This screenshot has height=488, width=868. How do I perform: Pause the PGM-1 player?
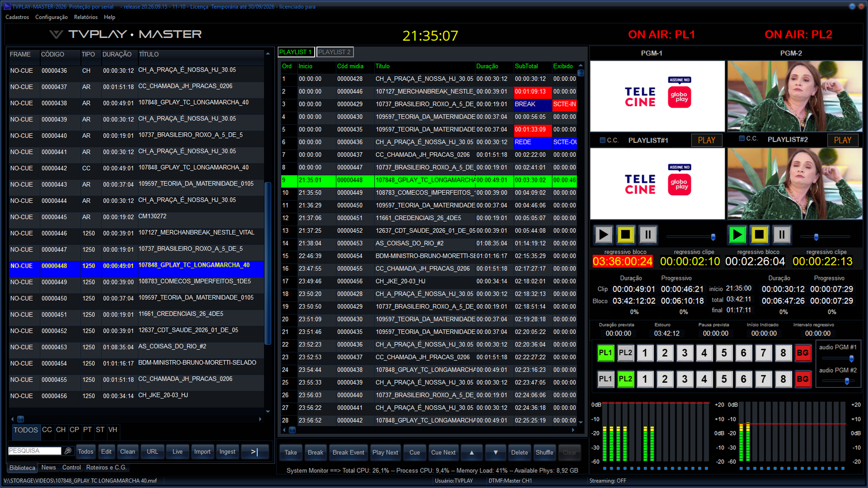pos(648,234)
